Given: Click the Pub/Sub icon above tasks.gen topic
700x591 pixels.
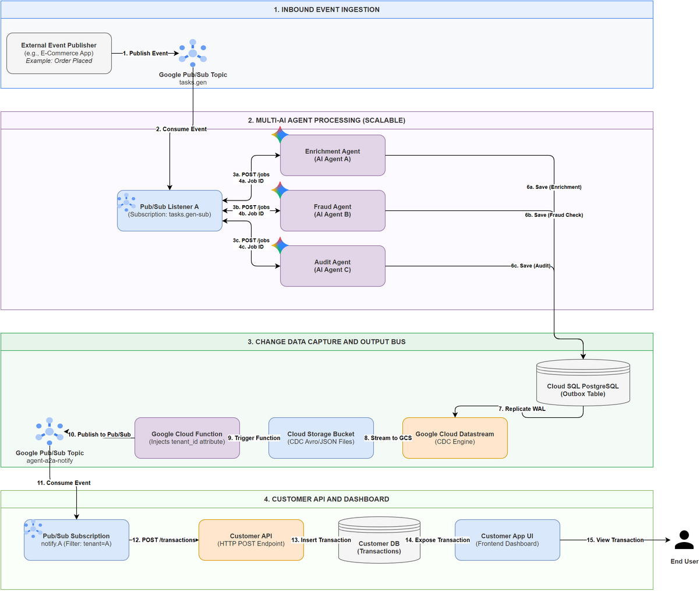Looking at the screenshot, I should coord(193,54).
